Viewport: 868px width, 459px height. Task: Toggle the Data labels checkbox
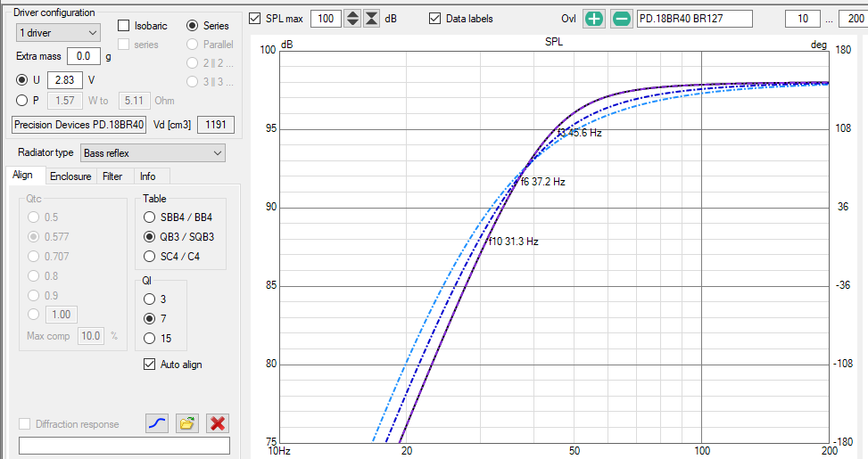(434, 18)
